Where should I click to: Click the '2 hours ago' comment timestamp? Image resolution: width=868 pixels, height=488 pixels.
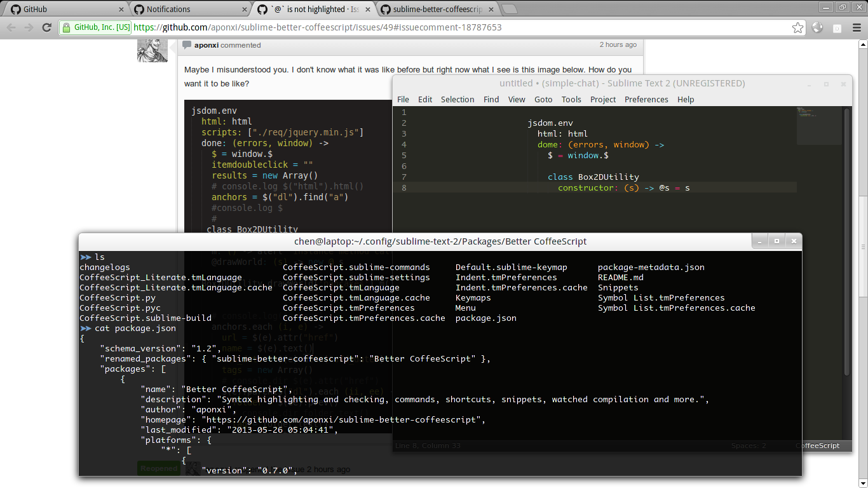[x=618, y=44]
